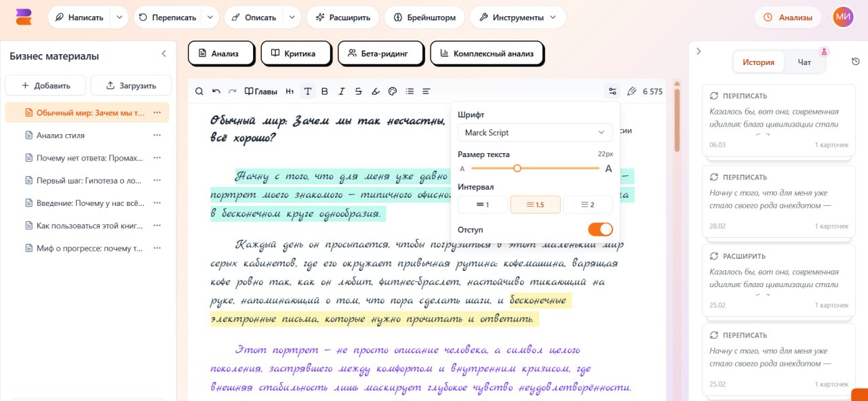
Task: Set line spacing interval to 2
Action: tap(587, 205)
